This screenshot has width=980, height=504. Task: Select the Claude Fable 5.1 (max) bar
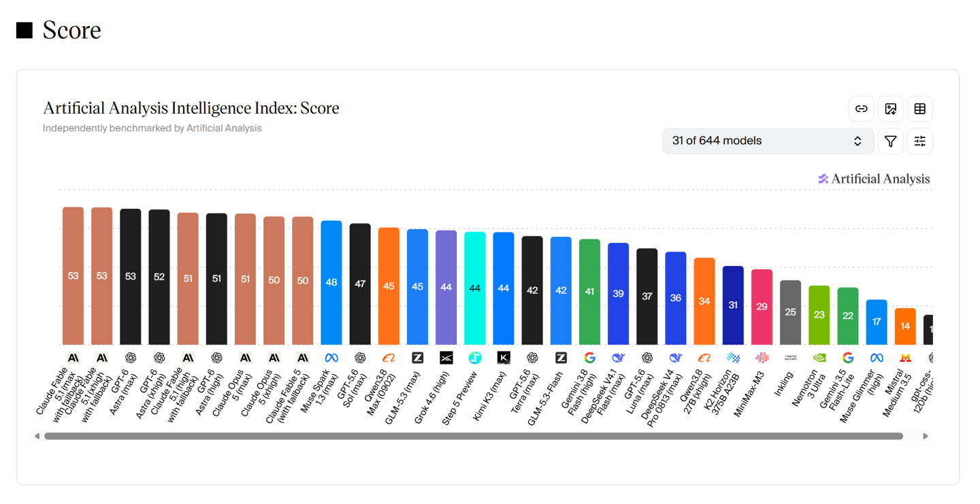tap(73, 276)
